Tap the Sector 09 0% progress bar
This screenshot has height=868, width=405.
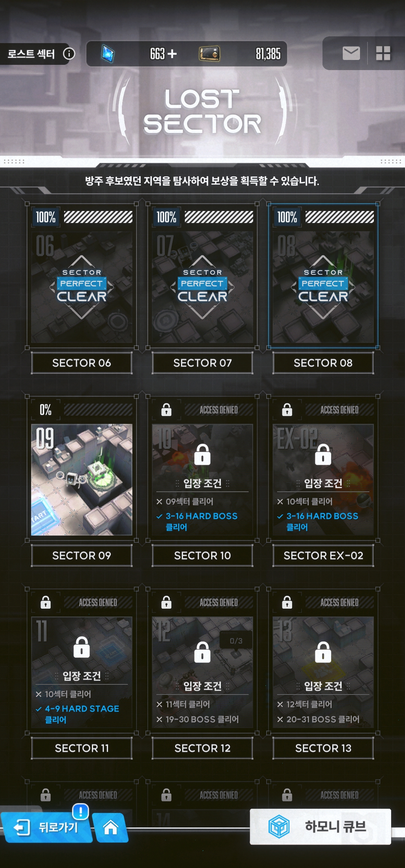(x=98, y=410)
